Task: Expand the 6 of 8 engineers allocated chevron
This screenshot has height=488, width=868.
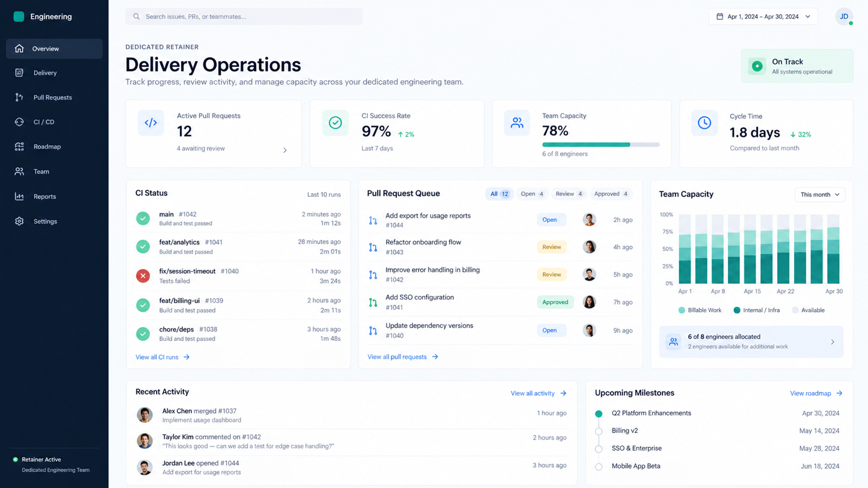Action: (833, 342)
